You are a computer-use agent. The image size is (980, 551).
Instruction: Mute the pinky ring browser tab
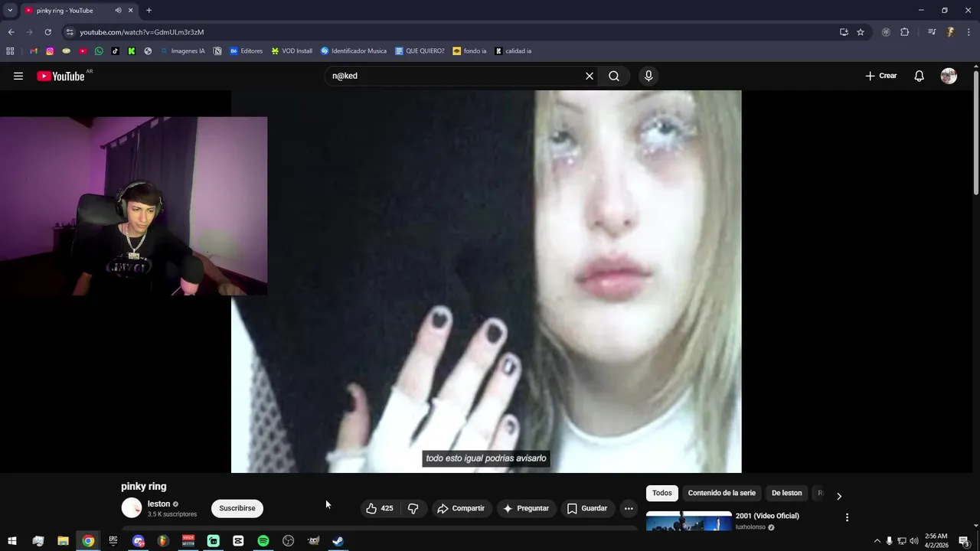click(x=118, y=11)
